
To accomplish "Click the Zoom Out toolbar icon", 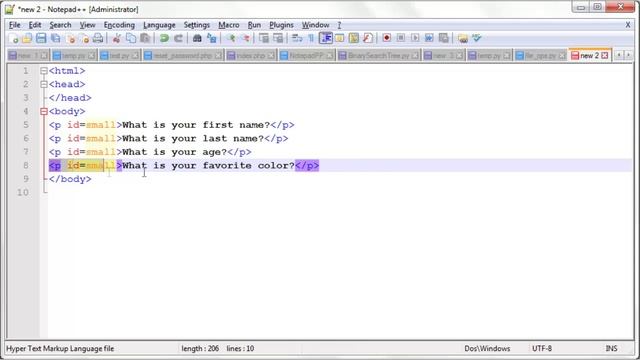I will [245, 38].
